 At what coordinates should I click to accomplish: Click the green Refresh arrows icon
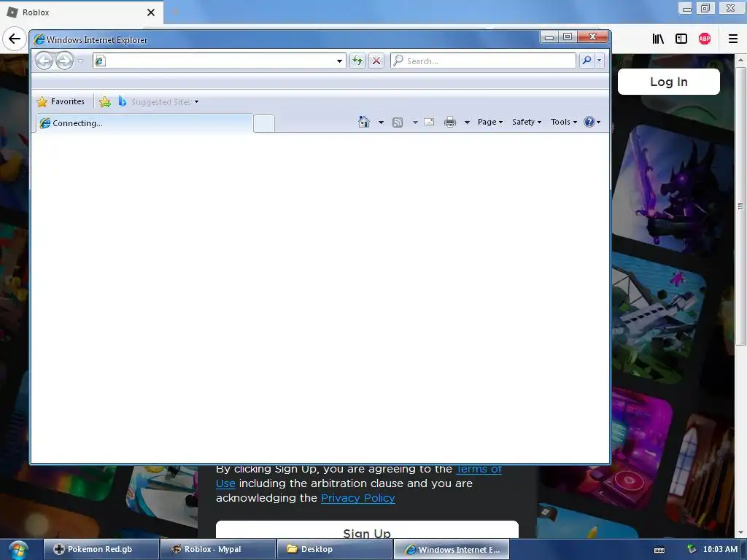tap(357, 61)
